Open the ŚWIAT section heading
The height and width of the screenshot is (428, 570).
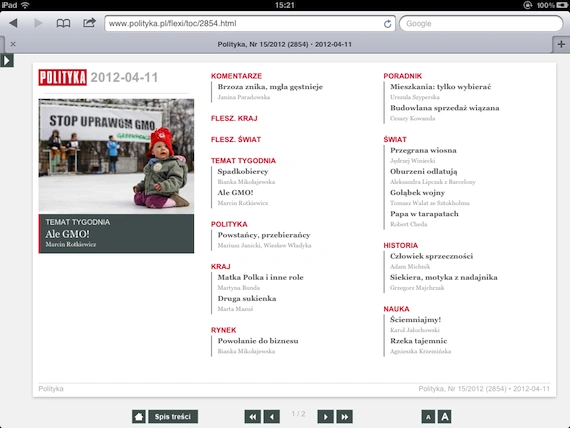(x=395, y=140)
